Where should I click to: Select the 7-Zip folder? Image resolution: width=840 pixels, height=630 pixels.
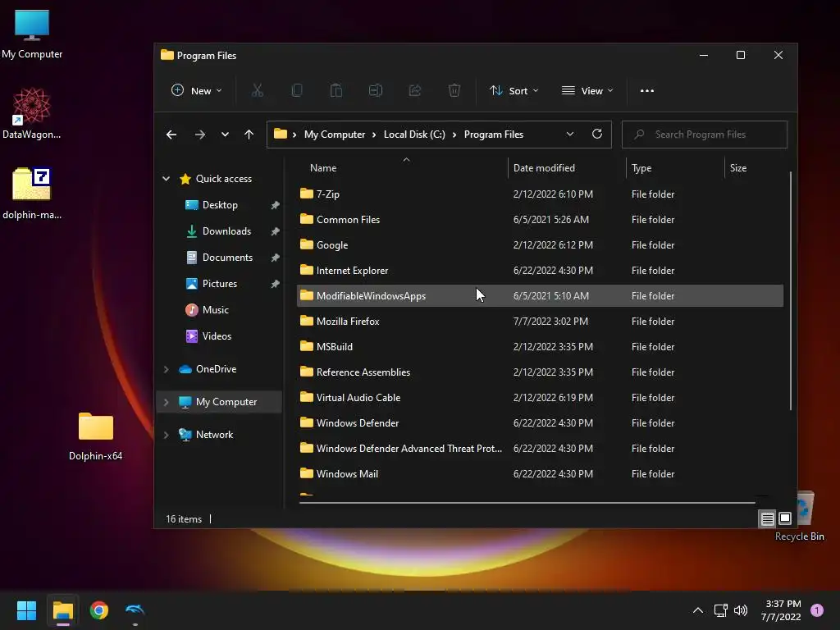point(540,194)
